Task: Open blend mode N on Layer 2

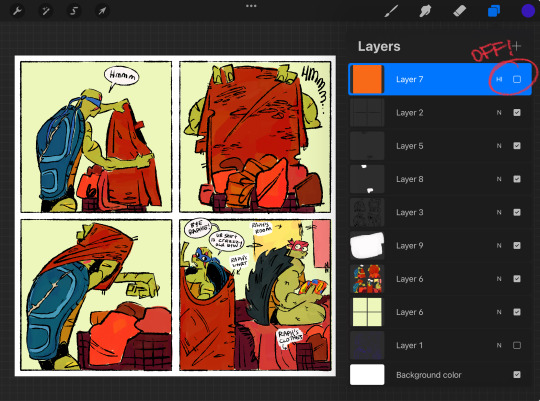Action: click(x=499, y=113)
